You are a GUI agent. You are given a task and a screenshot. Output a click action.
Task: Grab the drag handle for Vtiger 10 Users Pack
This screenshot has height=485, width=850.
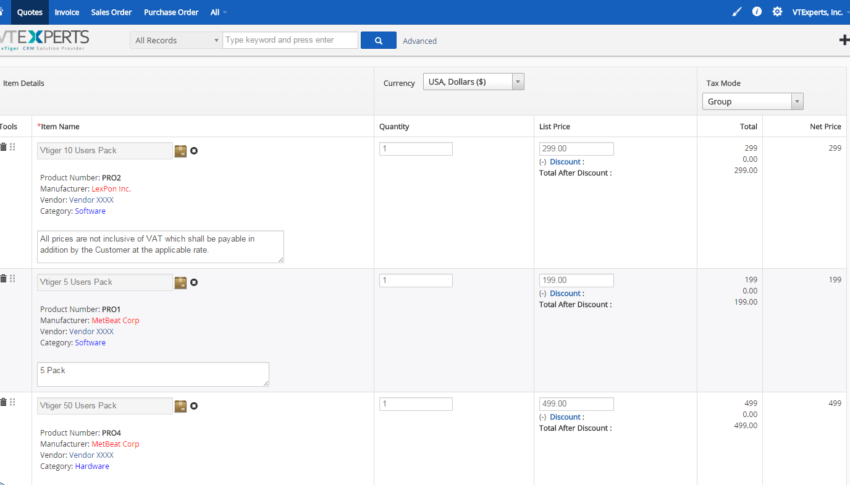click(x=12, y=147)
